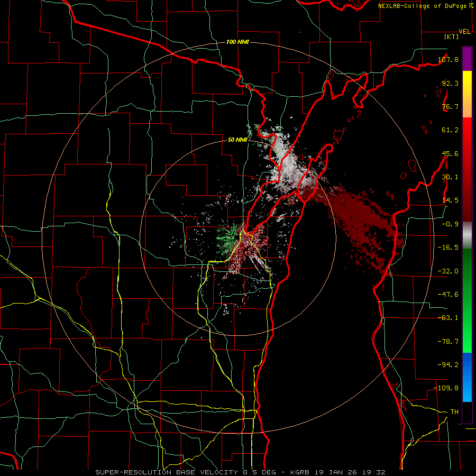The width and height of the screenshot is (476, 476).
Task: Click the blue segment of velocity color bar
Action: (467, 377)
